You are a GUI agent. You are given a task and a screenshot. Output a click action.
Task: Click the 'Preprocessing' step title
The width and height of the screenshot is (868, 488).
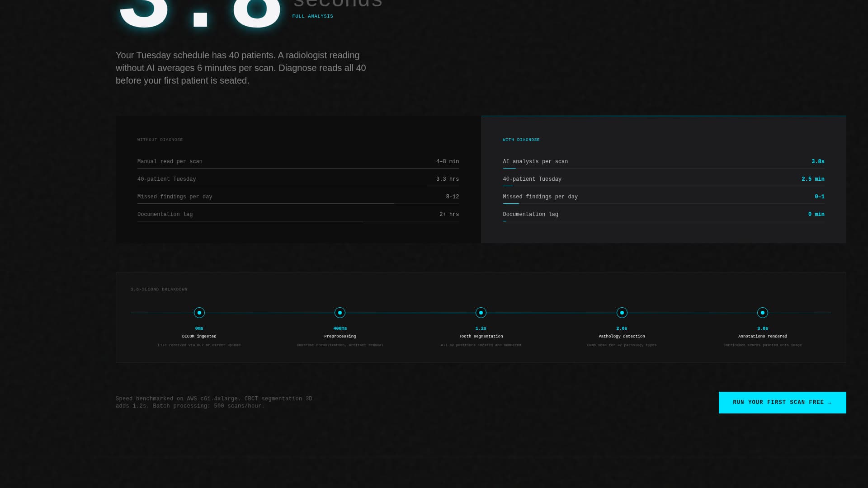pyautogui.click(x=340, y=337)
